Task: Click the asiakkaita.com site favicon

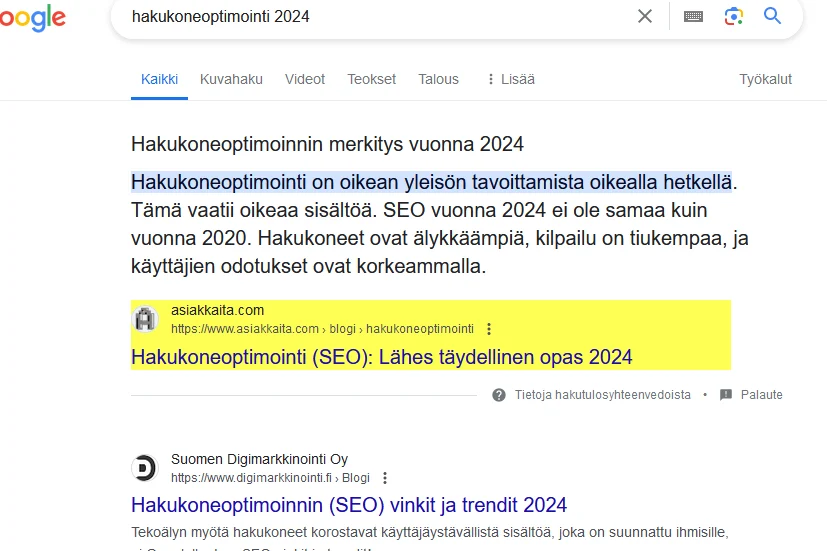Action: click(x=145, y=319)
